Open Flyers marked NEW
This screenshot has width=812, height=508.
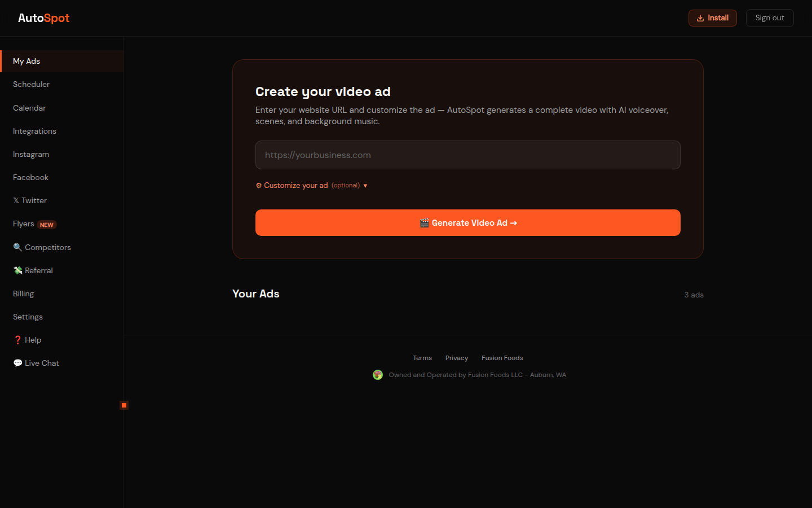(x=62, y=224)
